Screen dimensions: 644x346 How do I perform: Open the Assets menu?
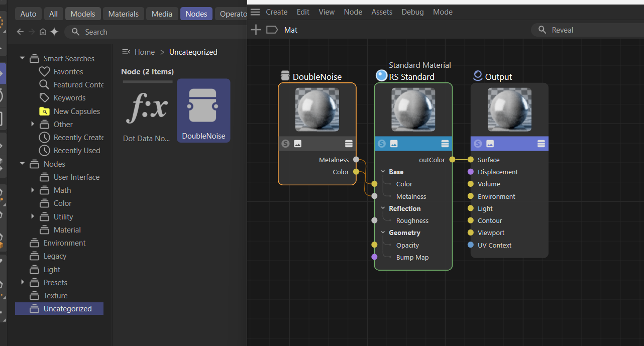point(382,12)
